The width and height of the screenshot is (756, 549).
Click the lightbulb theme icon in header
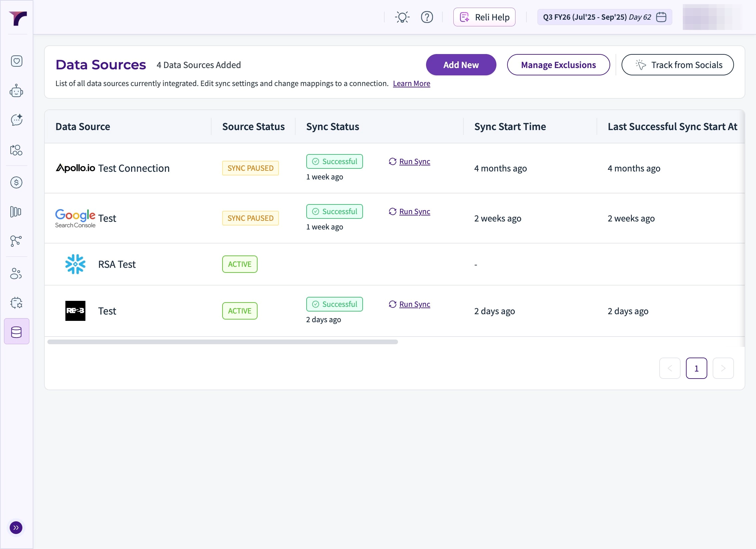pyautogui.click(x=402, y=17)
